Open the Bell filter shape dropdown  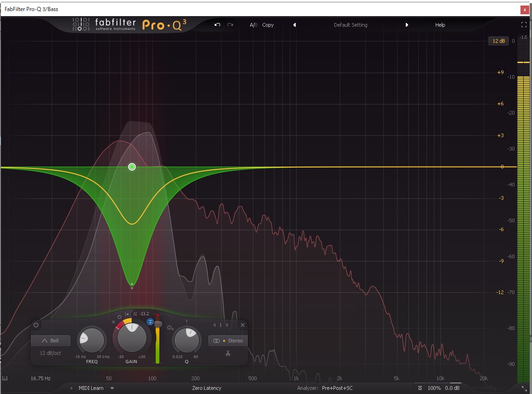point(51,341)
